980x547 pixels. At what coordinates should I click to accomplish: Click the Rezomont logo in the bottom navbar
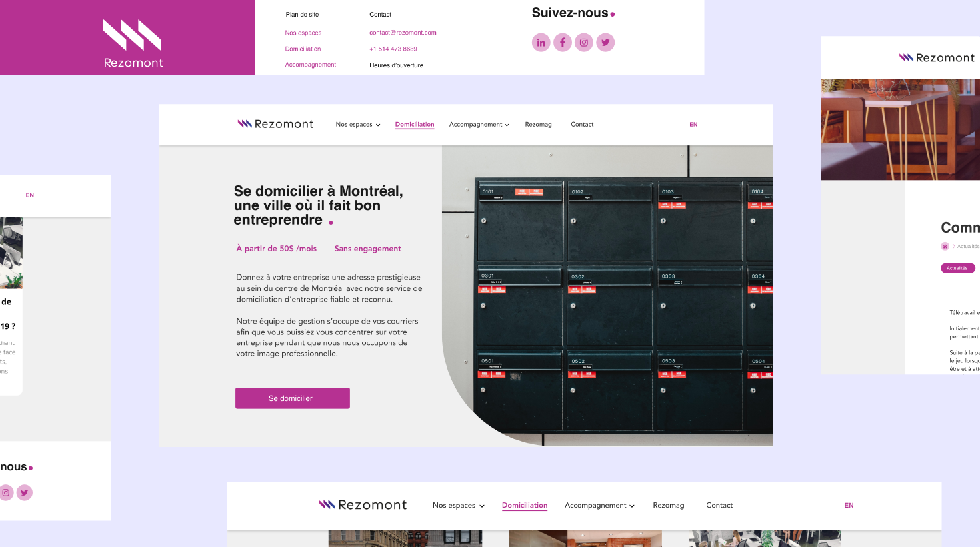[362, 505]
